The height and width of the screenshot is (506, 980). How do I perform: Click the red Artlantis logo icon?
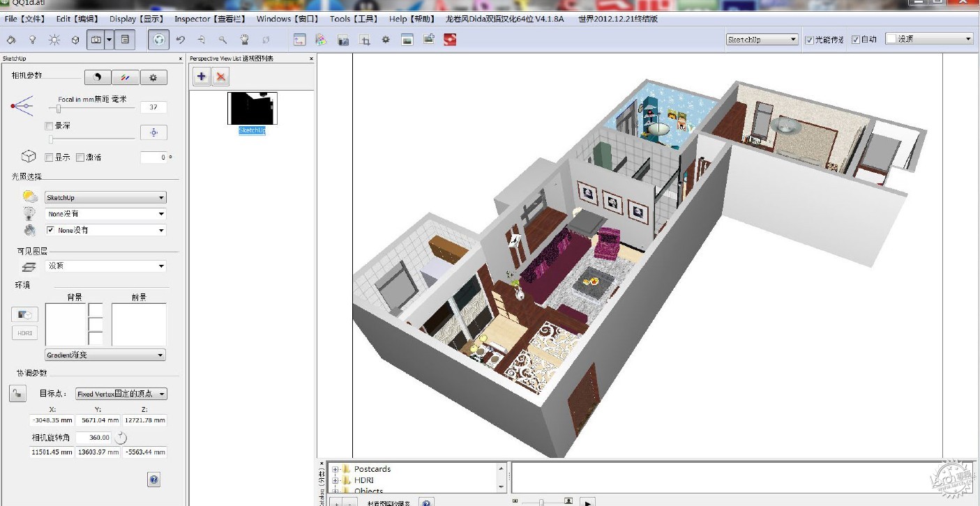coord(450,40)
